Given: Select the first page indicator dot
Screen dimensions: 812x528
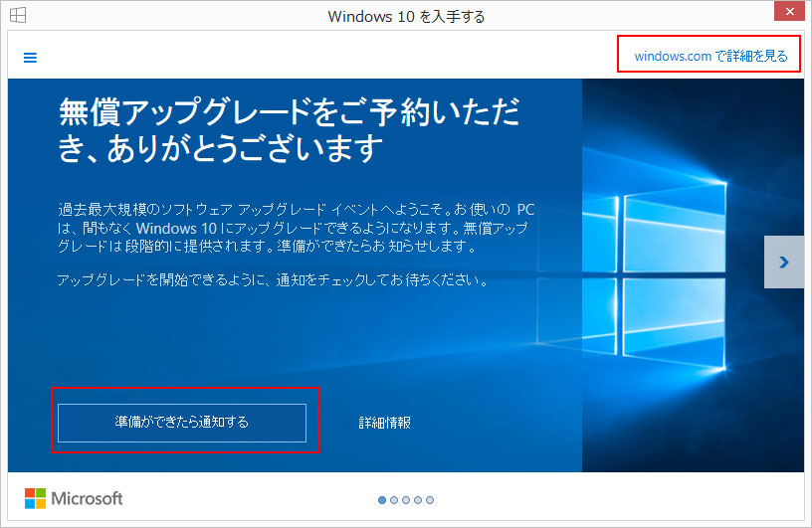Looking at the screenshot, I should coord(382,500).
